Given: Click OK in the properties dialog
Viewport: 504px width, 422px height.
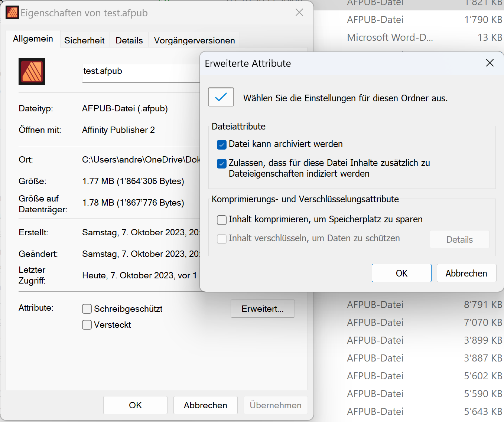Looking at the screenshot, I should click(135, 405).
